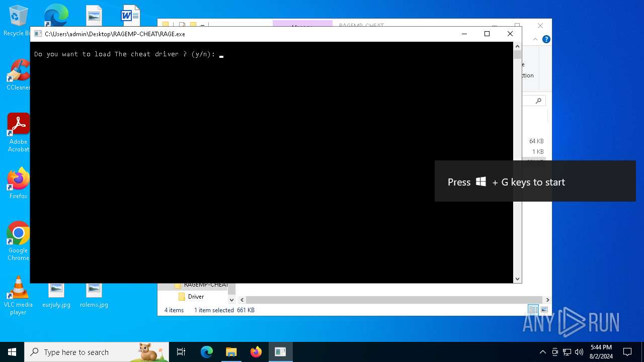Open the RAGE.exe console system menu icon
The image size is (644, 362).
[38, 34]
